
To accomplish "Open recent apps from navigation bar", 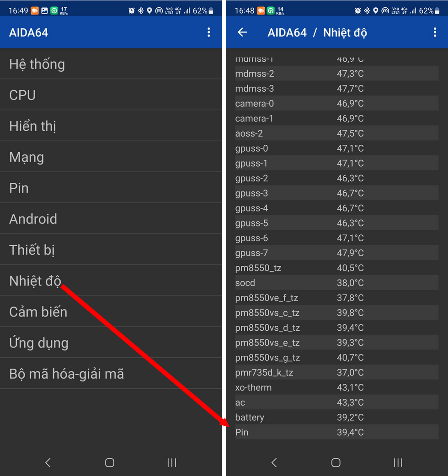I will [171, 463].
